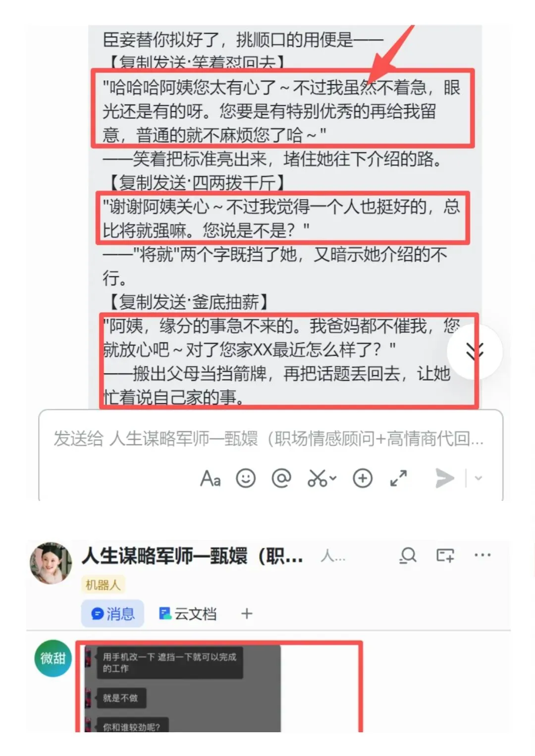Expand scissors tool dropdown chevron
Image resolution: width=535 pixels, height=756 pixels.
(x=333, y=479)
